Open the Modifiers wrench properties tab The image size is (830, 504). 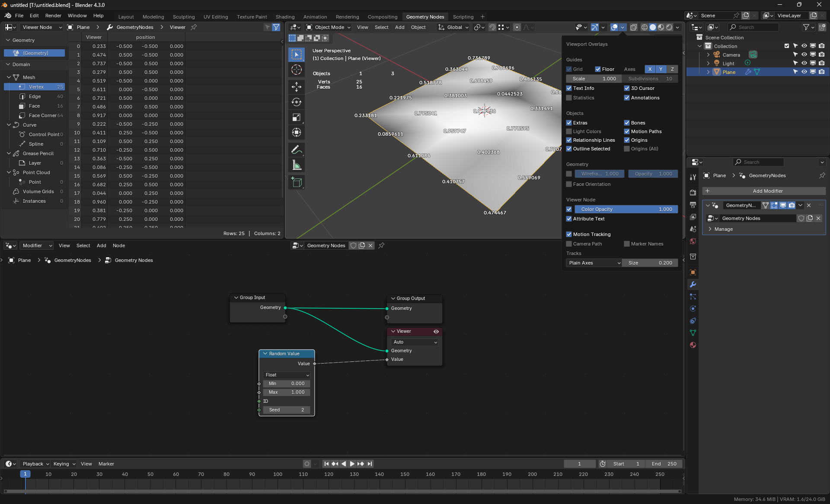693,284
